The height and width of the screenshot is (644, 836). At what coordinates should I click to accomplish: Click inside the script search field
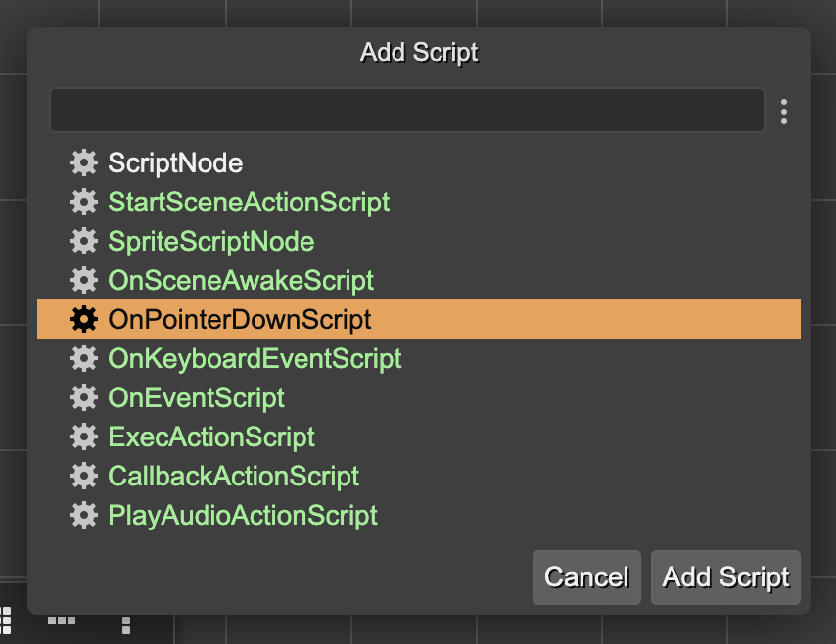pos(406,110)
